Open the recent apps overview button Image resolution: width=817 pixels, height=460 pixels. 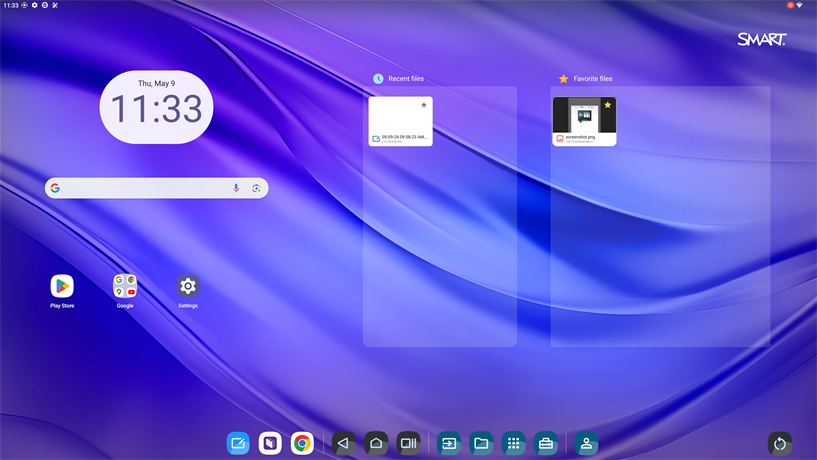coord(408,443)
